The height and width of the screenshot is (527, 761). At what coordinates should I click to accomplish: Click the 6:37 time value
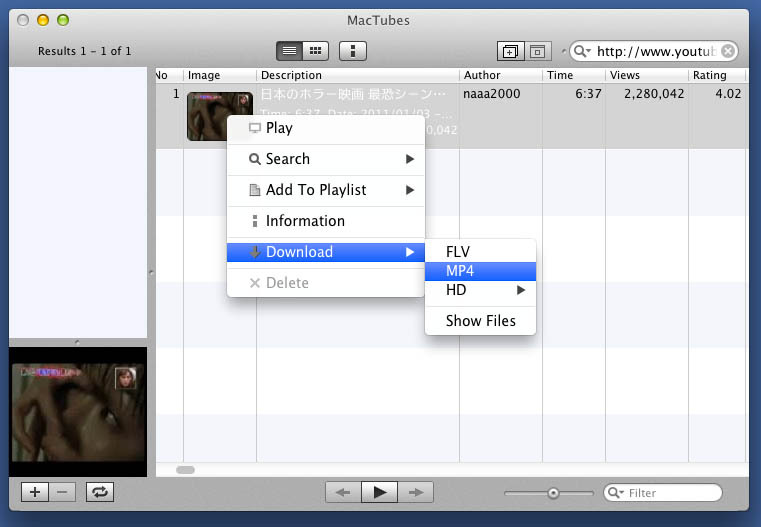point(588,94)
